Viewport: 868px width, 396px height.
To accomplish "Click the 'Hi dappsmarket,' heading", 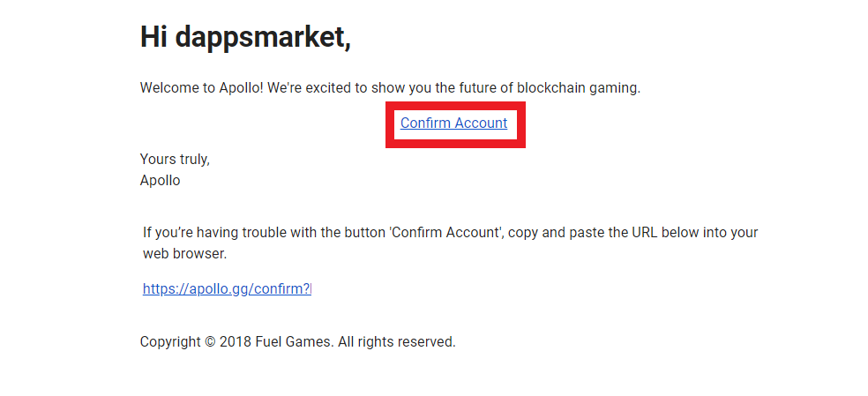I will click(245, 38).
